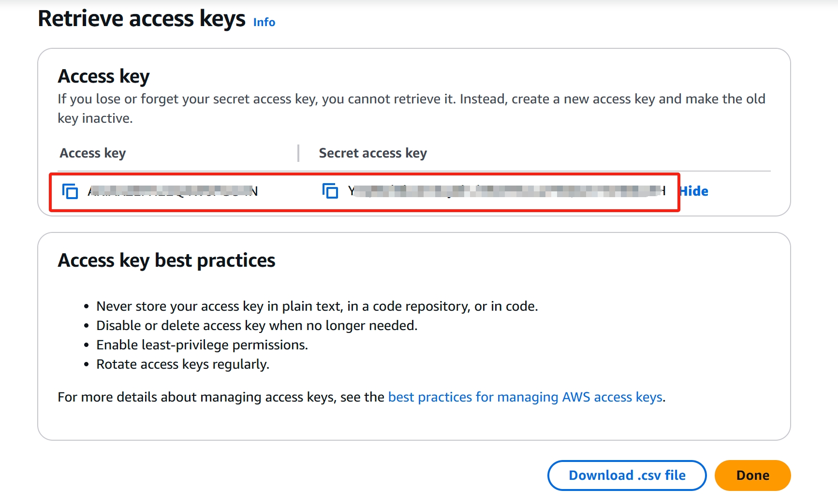Select the blurred secret access key text
This screenshot has width=838, height=504.
(x=507, y=191)
